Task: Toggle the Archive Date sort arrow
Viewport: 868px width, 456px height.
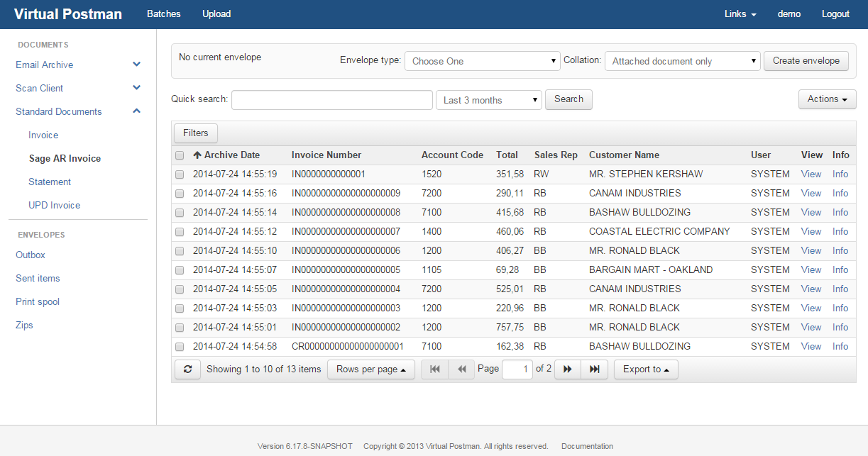Action: [196, 155]
